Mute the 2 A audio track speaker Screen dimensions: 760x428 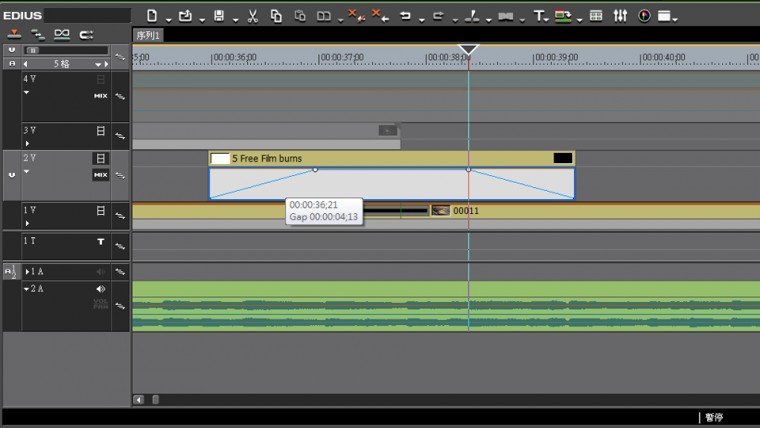pos(101,289)
